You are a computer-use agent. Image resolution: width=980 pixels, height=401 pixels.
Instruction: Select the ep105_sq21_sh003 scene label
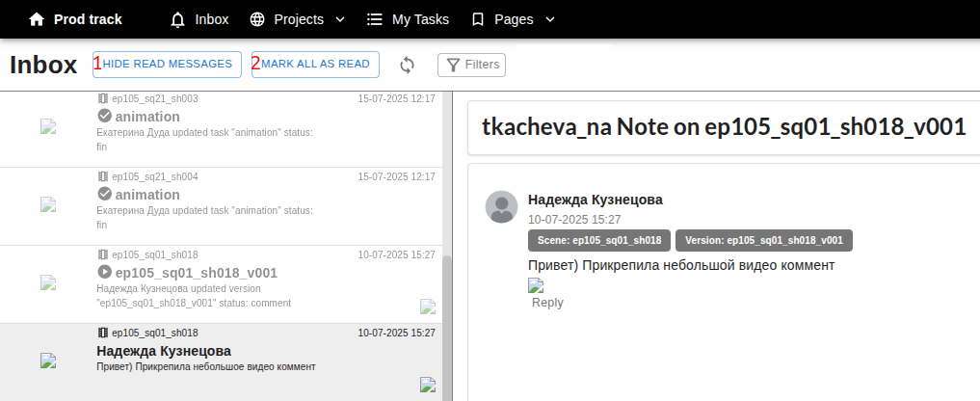[155, 98]
